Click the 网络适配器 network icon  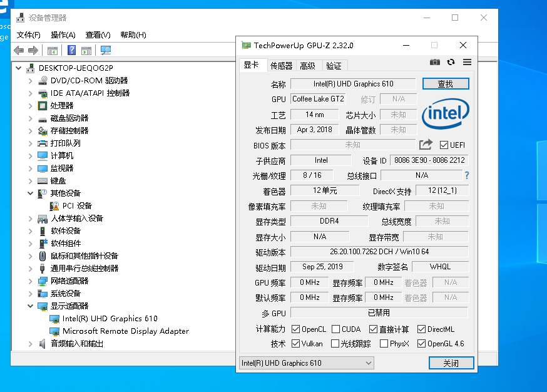[x=43, y=281]
